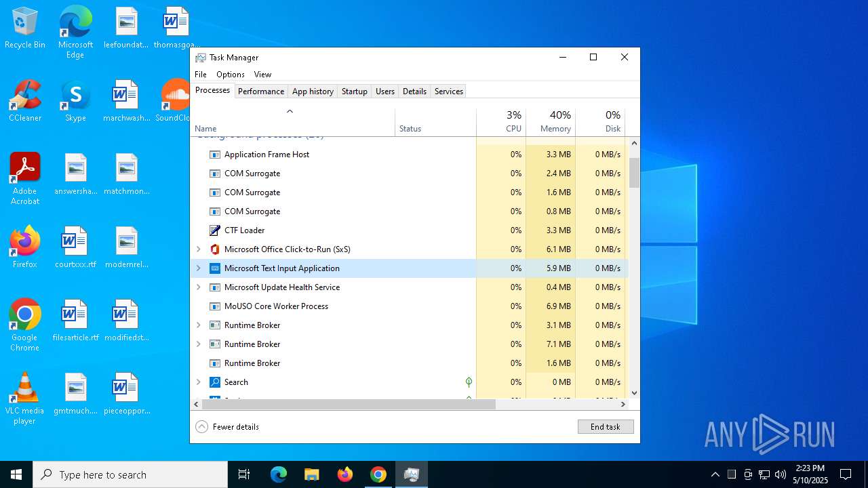The height and width of the screenshot is (488, 868).
Task: Sort by the Memory column header
Action: [551, 122]
